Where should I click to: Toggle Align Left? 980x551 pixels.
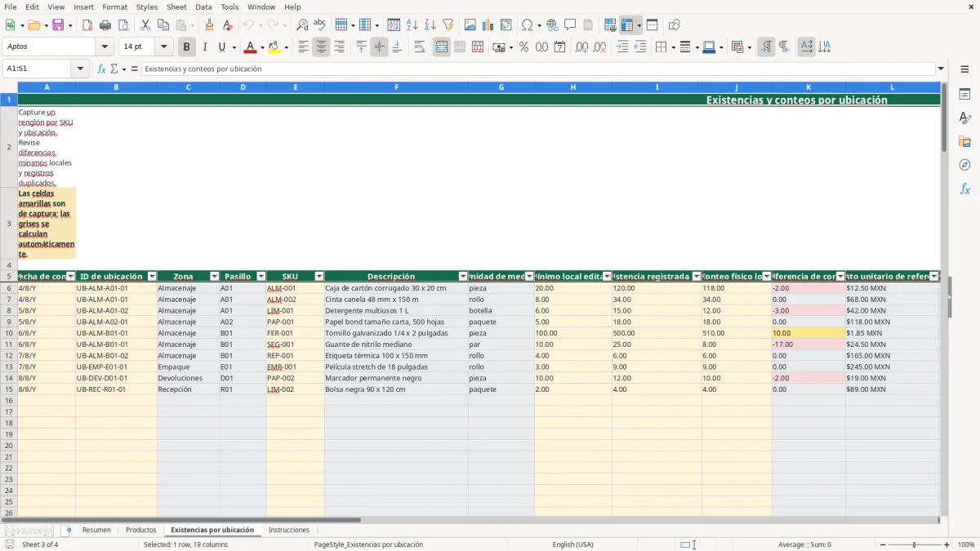tap(303, 47)
